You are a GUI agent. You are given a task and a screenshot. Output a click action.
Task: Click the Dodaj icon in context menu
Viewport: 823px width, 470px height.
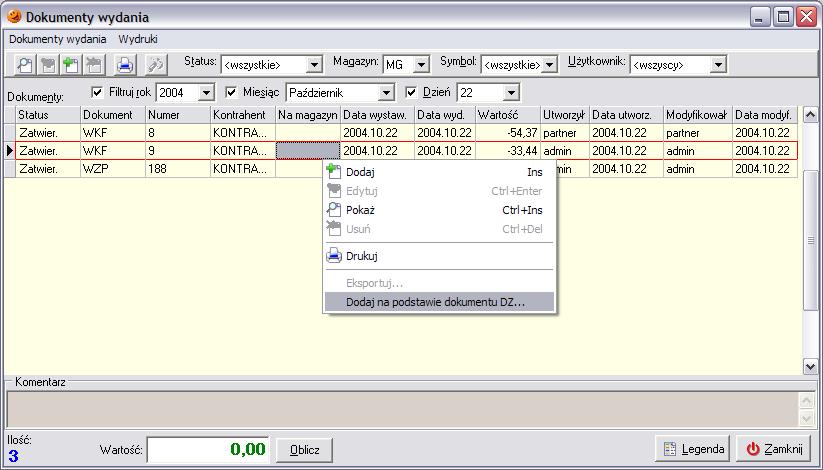point(333,171)
